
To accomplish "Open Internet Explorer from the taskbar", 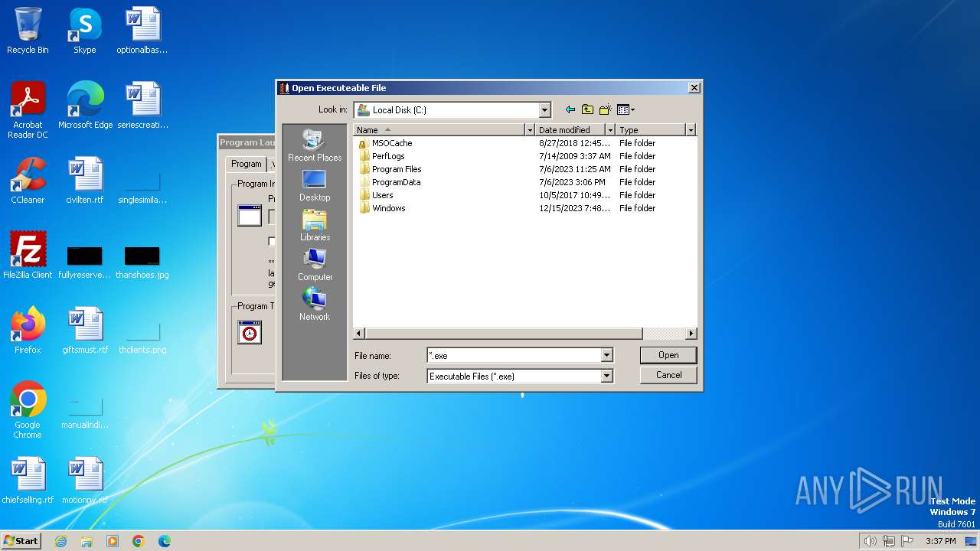I will pos(60,541).
